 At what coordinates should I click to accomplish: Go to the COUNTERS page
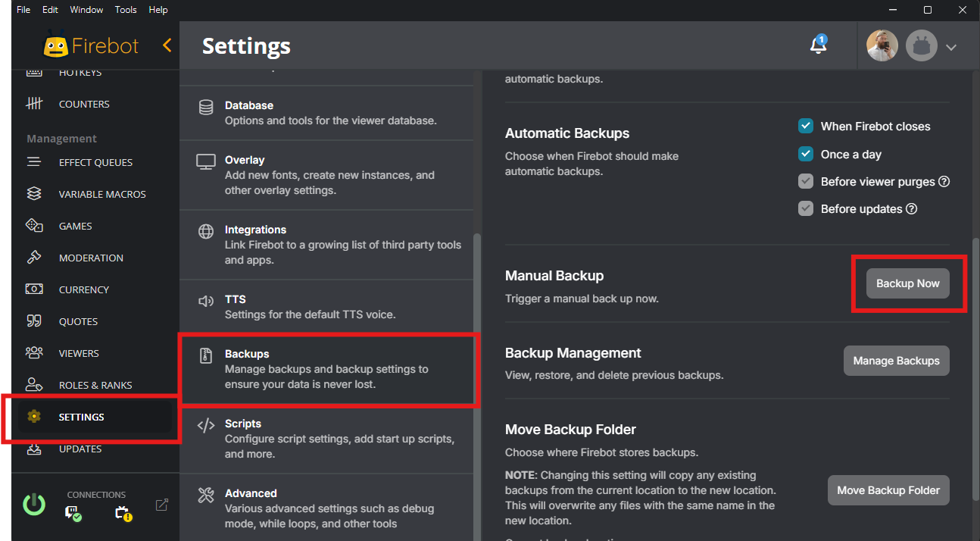click(95, 104)
